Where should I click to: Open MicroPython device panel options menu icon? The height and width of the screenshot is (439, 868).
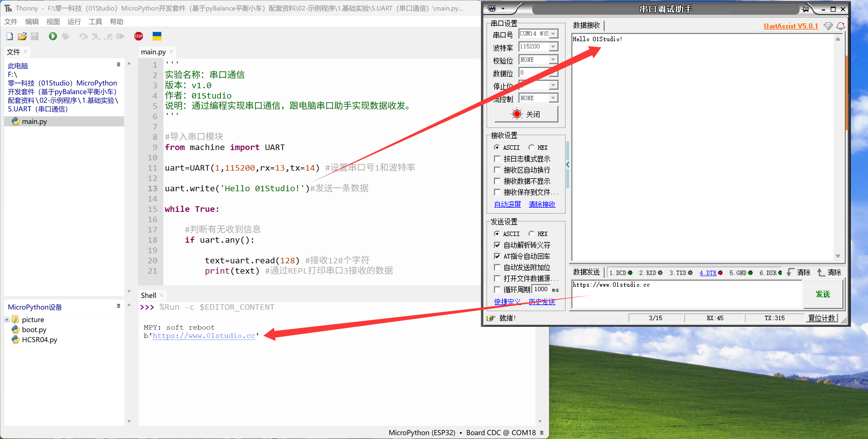click(119, 306)
